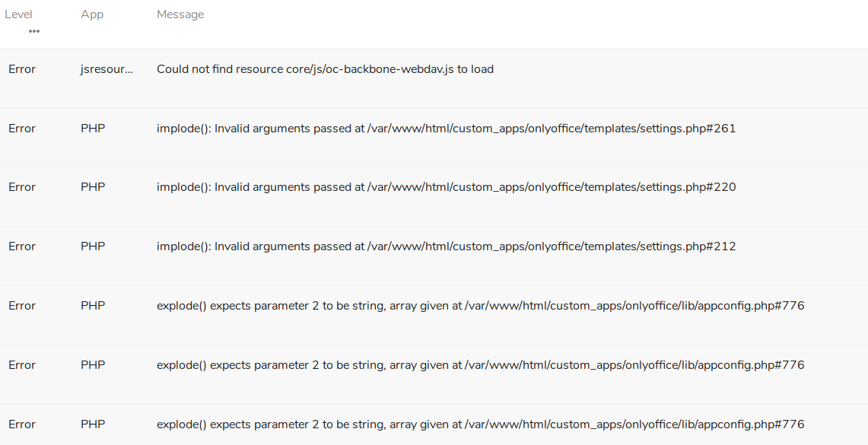Select PHP cell in the last explode() row

coord(93,424)
